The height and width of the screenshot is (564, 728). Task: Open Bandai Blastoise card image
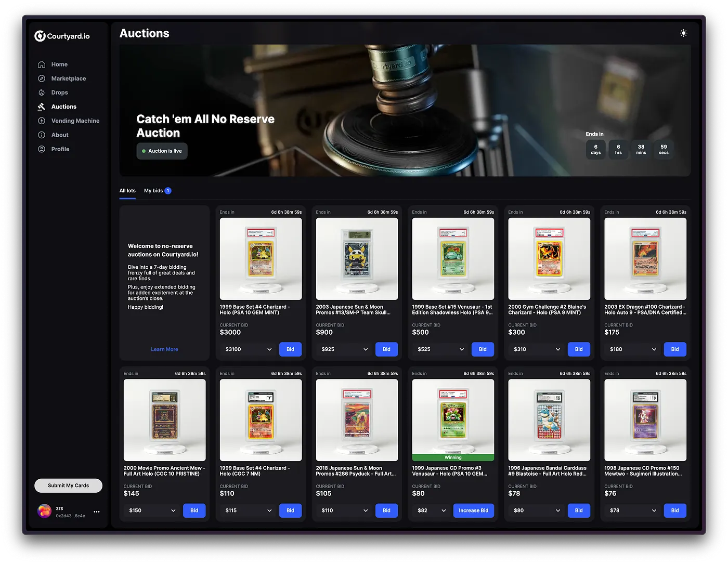(x=549, y=419)
